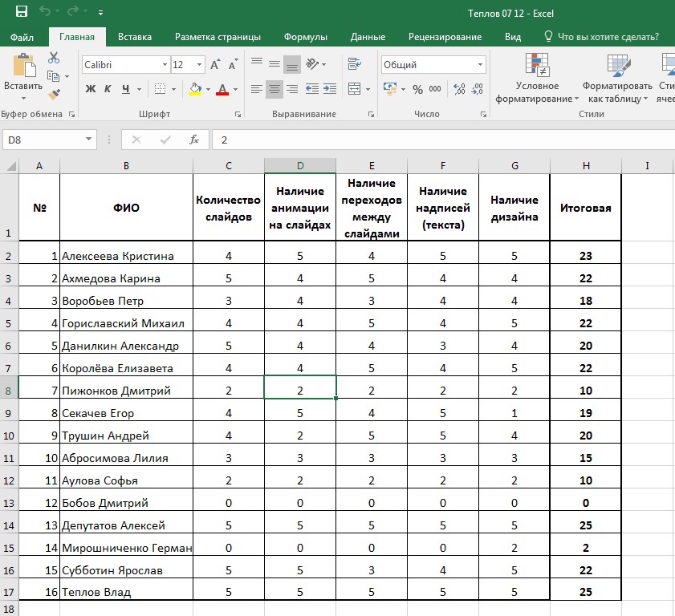
Task: Open Форматировать как таблицу gallery
Action: click(x=618, y=79)
